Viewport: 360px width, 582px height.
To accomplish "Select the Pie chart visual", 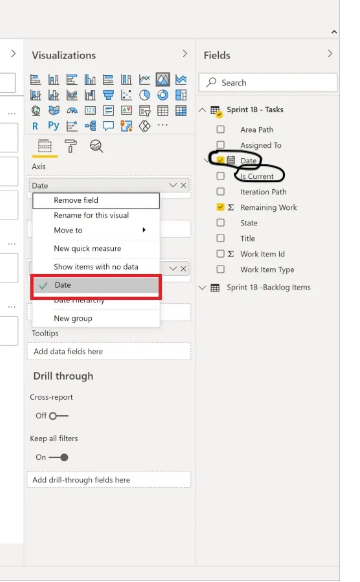I will [144, 95].
